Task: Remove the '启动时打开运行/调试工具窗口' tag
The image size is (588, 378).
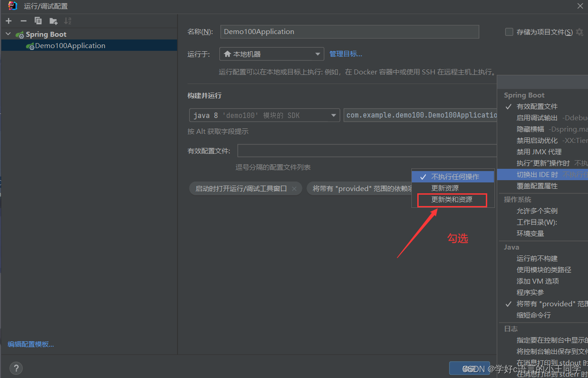Action: point(294,189)
